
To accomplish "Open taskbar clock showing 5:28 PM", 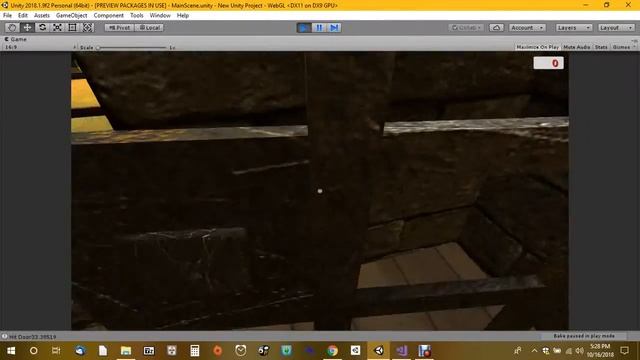I will 600,351.
